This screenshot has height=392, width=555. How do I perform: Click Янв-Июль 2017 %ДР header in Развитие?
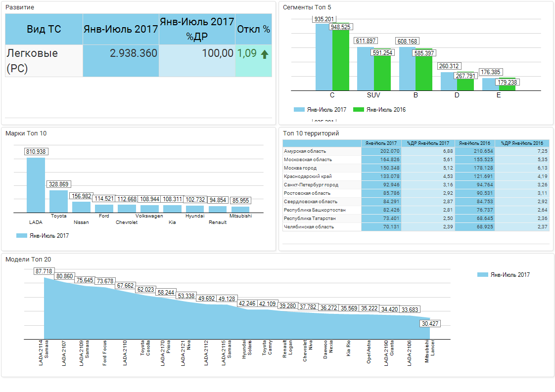(196, 29)
